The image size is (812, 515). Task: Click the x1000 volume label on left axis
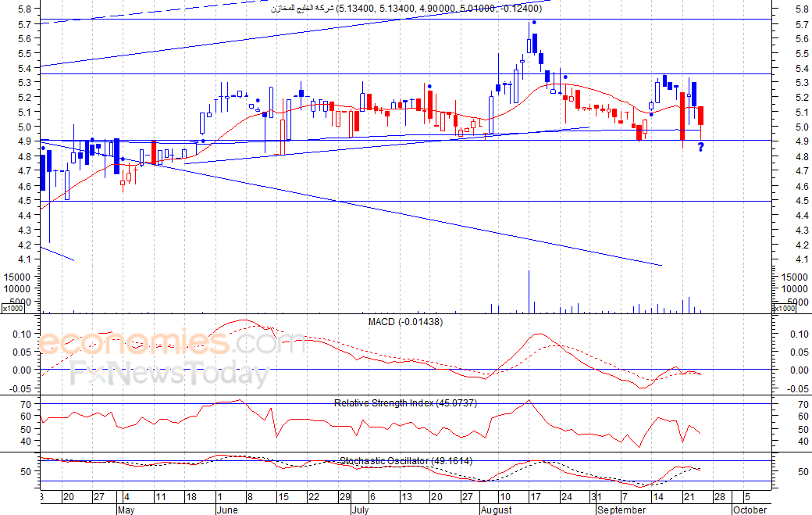click(x=12, y=308)
